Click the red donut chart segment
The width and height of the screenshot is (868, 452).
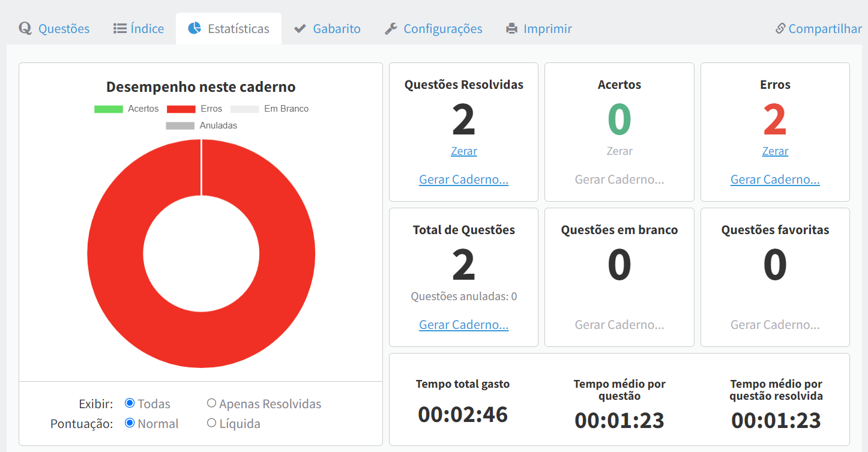(x=114, y=252)
